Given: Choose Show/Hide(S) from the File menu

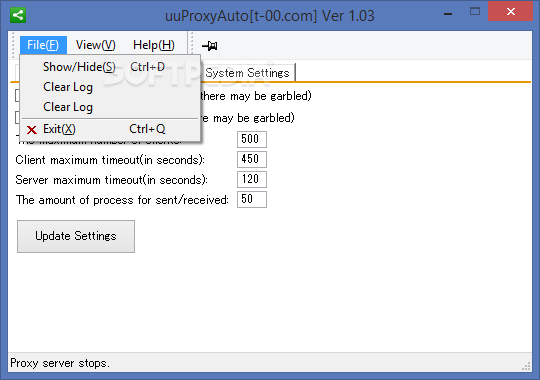Looking at the screenshot, I should 111,67.
